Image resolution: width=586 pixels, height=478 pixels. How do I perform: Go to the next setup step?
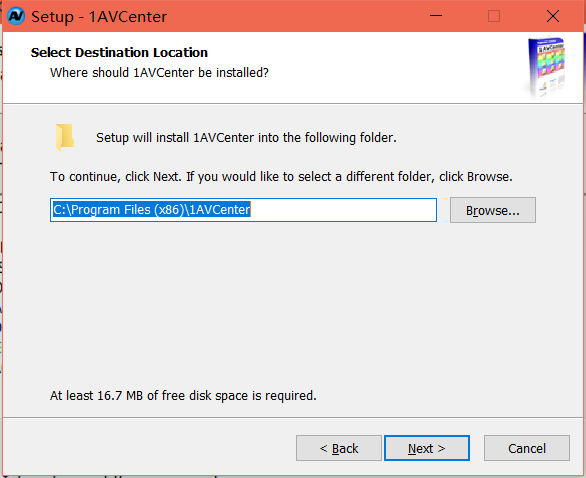[x=427, y=448]
